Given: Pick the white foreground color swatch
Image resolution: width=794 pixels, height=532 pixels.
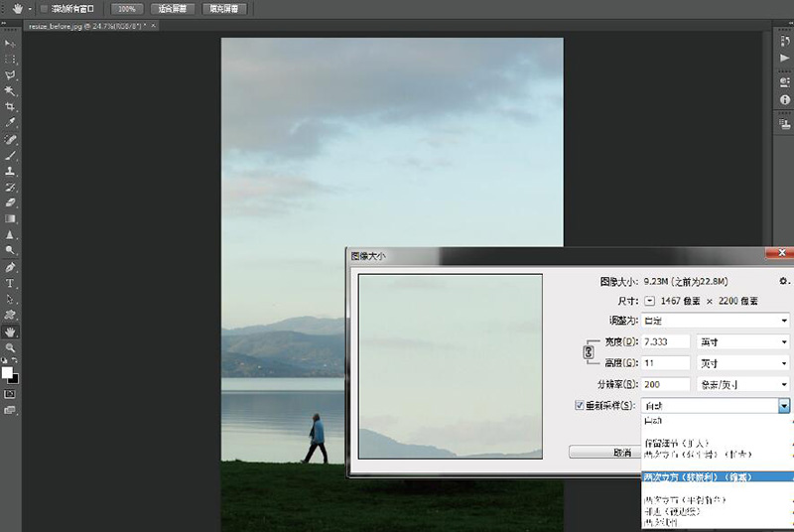Looking at the screenshot, I should coord(6,372).
